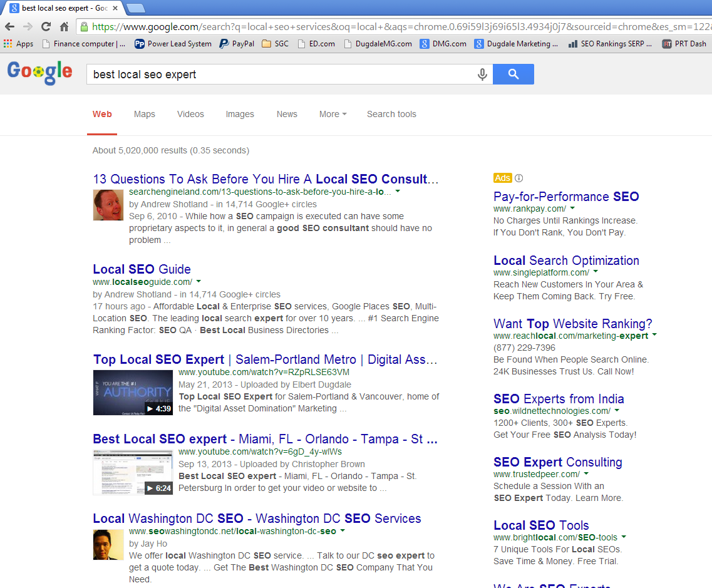This screenshot has height=588, width=712.
Task: Open the SGC bookmarks folder
Action: [275, 44]
